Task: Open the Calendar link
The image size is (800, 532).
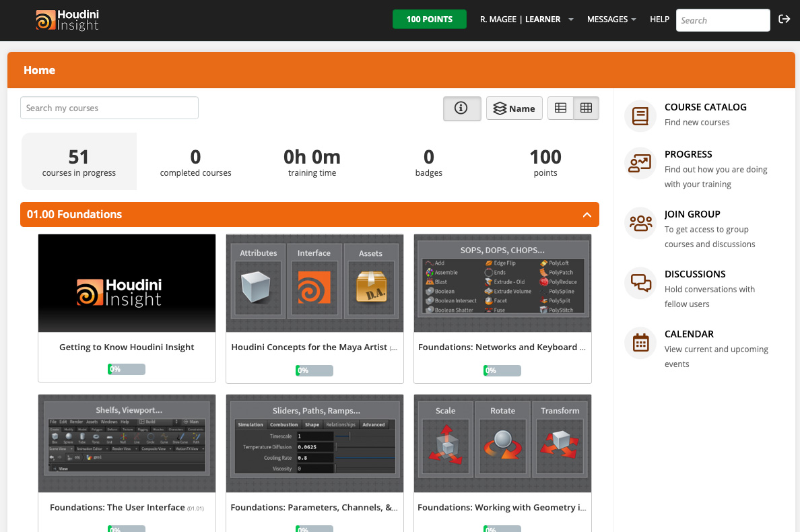Action: [x=689, y=334]
